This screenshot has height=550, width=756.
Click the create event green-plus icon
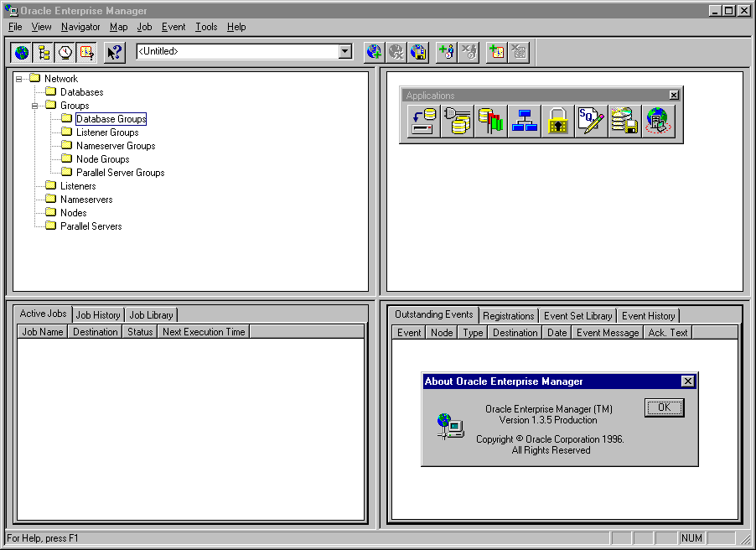497,52
